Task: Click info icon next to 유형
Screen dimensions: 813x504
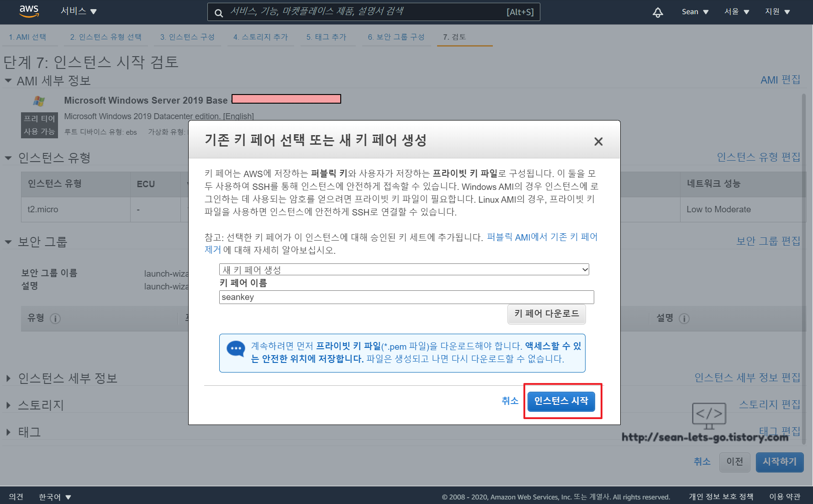Action: [x=55, y=319]
